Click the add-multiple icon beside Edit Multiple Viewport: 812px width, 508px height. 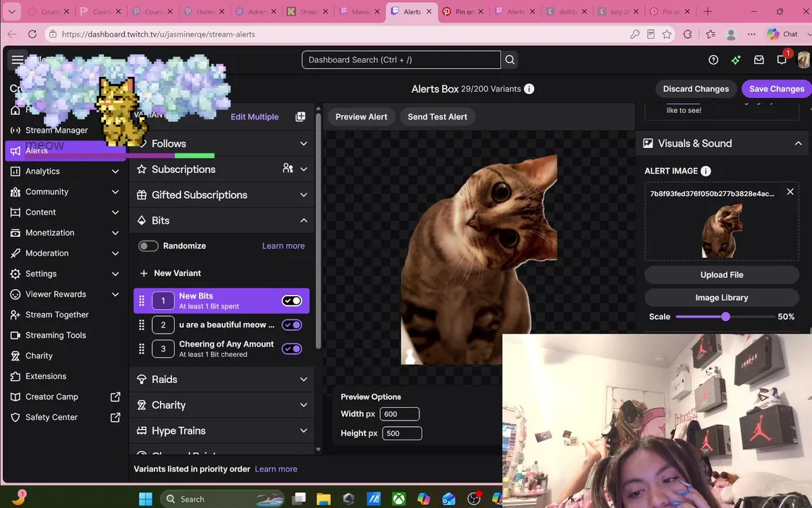pyautogui.click(x=300, y=116)
